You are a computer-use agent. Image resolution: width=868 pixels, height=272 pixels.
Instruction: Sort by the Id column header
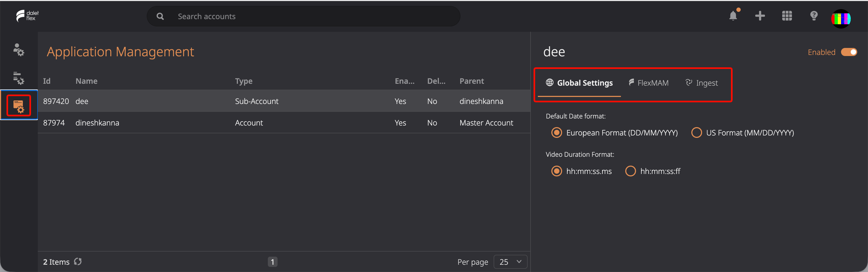(x=47, y=81)
